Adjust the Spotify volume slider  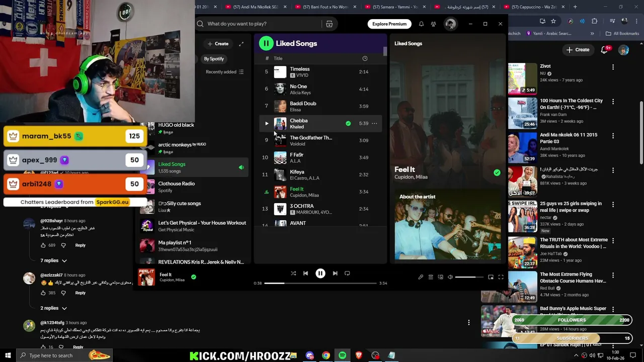pyautogui.click(x=469, y=277)
